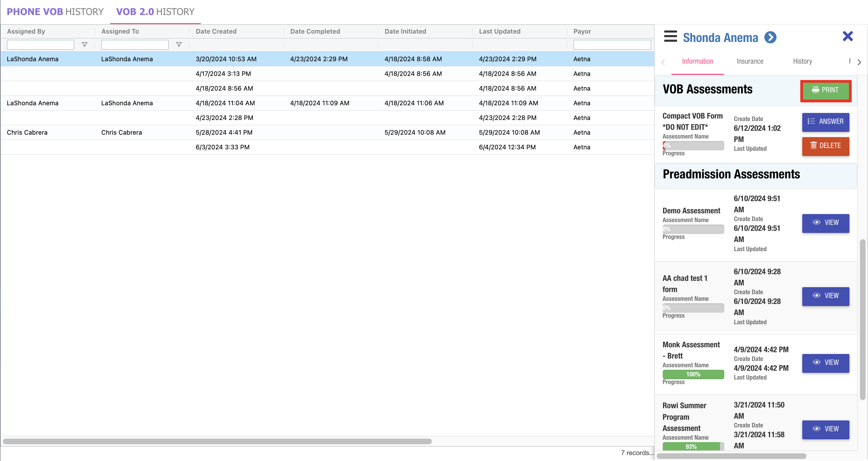Click the green PRINT button
This screenshot has height=461, width=868.
point(825,90)
